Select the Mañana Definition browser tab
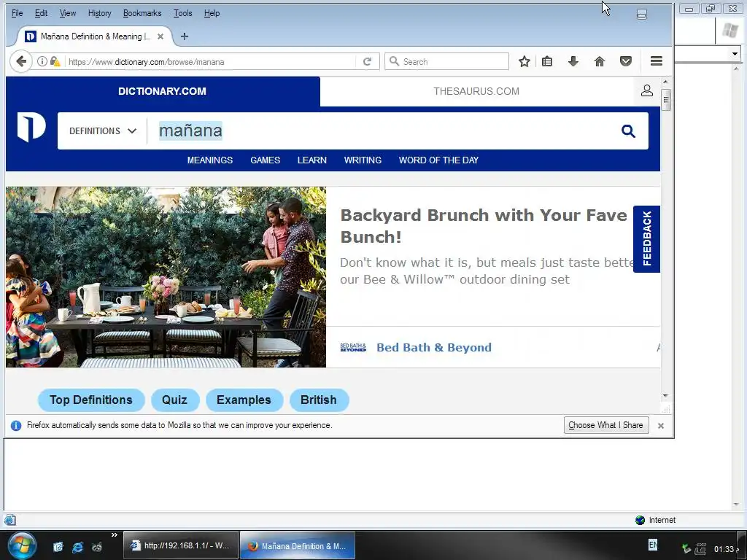 click(94, 36)
